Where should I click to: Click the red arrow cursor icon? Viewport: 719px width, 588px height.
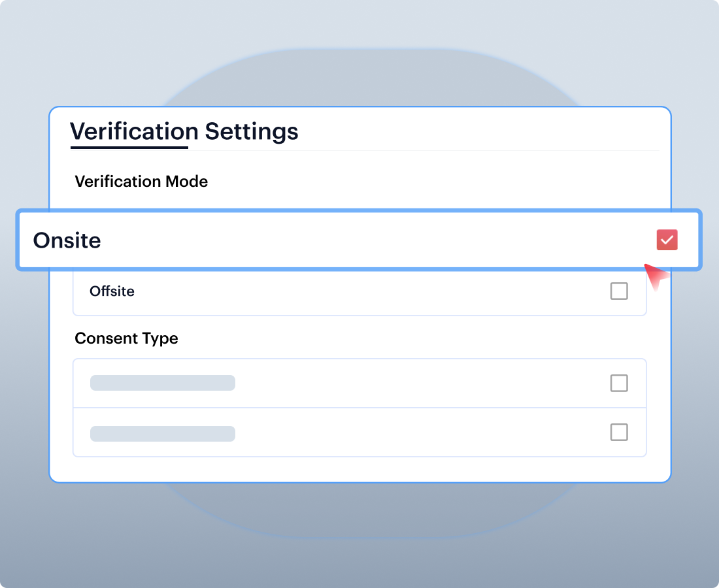pyautogui.click(x=657, y=276)
